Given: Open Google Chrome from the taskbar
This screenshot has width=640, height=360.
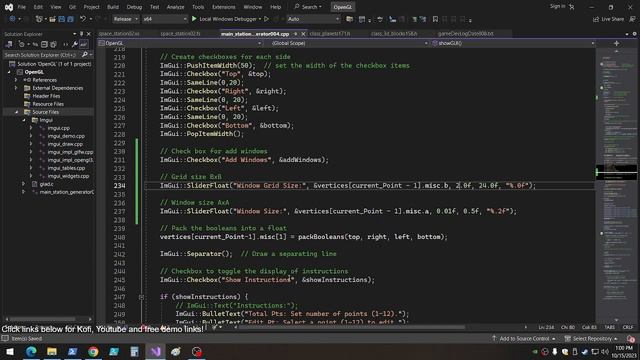Looking at the screenshot, I should [93, 351].
